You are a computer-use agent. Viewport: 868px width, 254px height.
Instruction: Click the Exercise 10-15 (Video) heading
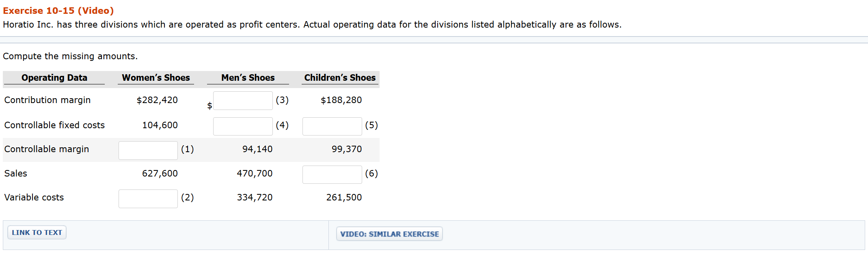[x=58, y=11]
